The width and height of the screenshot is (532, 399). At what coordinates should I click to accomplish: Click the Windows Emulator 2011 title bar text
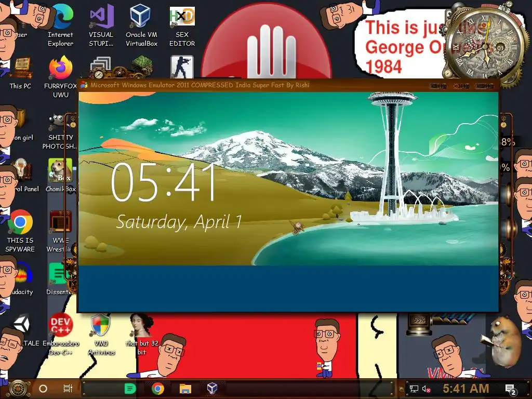pyautogui.click(x=200, y=85)
